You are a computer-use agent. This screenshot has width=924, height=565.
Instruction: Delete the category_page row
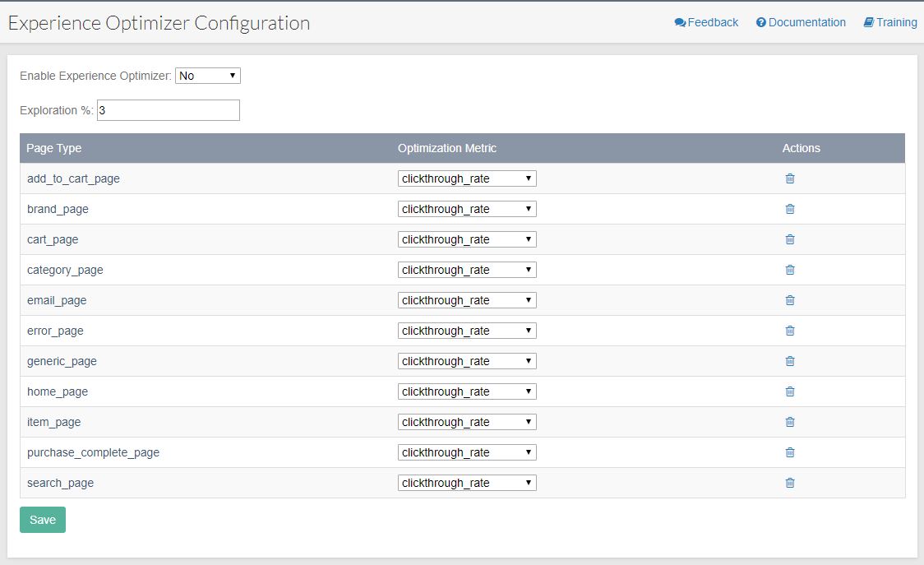point(789,270)
